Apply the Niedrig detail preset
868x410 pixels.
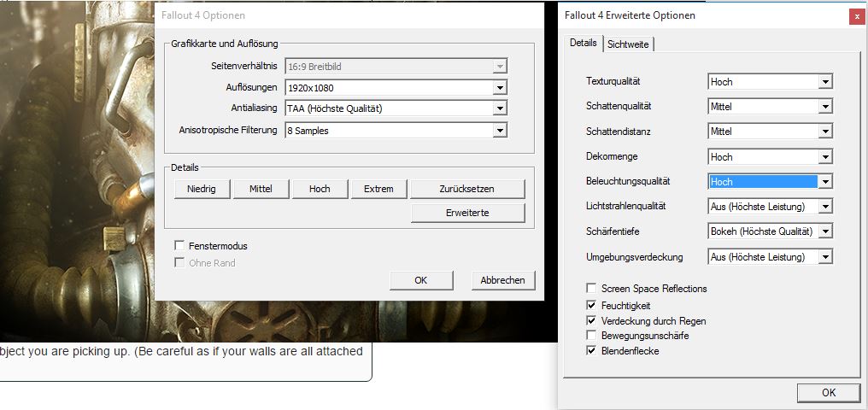point(202,189)
